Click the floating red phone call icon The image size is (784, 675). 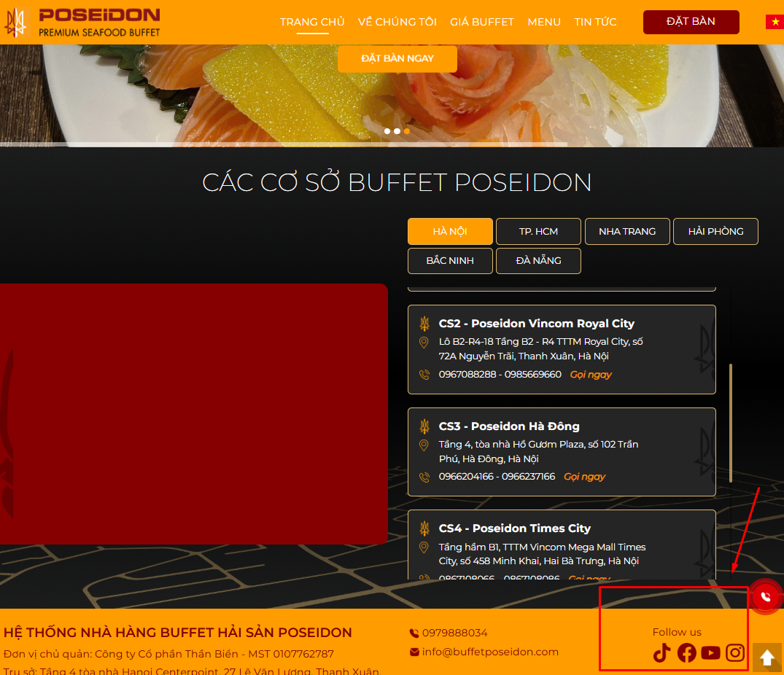pos(765,597)
